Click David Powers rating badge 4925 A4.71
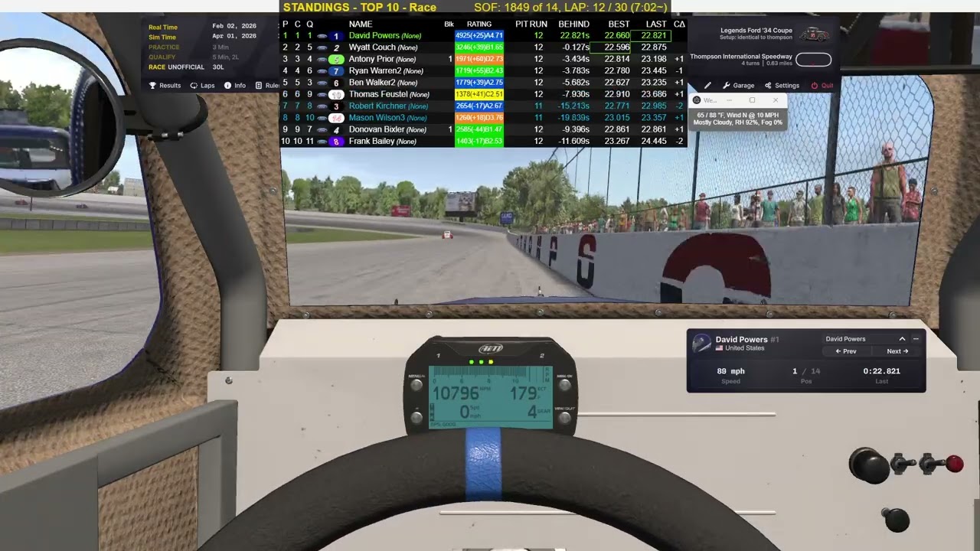The width and height of the screenshot is (980, 551). point(479,36)
